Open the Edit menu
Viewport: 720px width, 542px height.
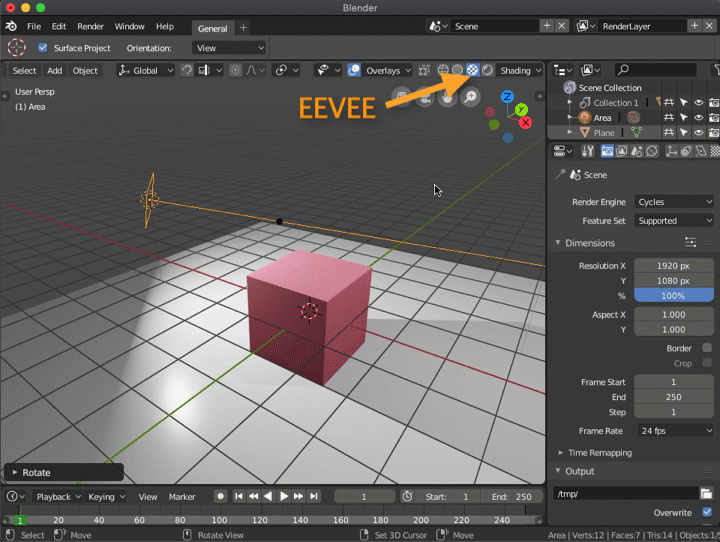point(59,26)
